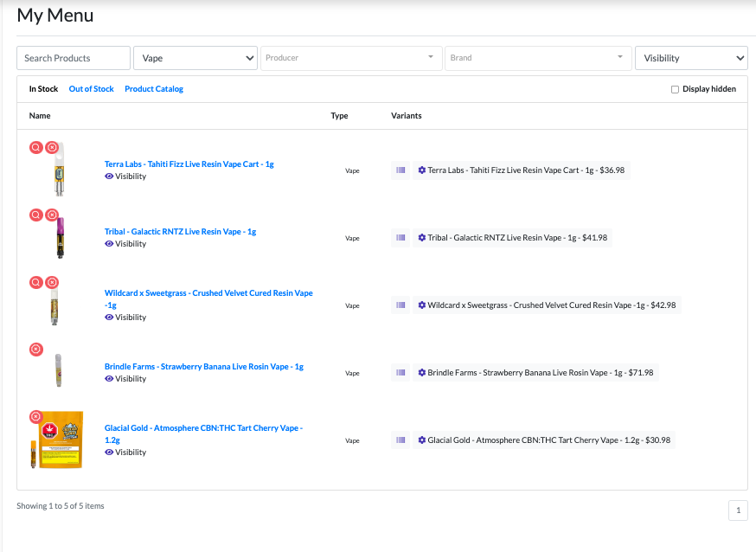Click the barcode icon for Glacial Gold variant

click(400, 440)
